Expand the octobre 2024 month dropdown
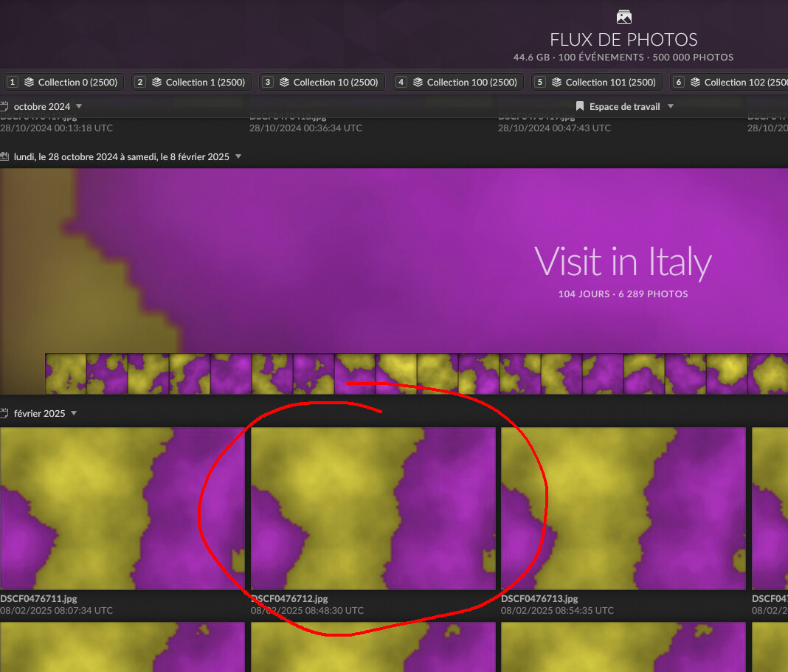This screenshot has height=672, width=788. click(x=79, y=106)
